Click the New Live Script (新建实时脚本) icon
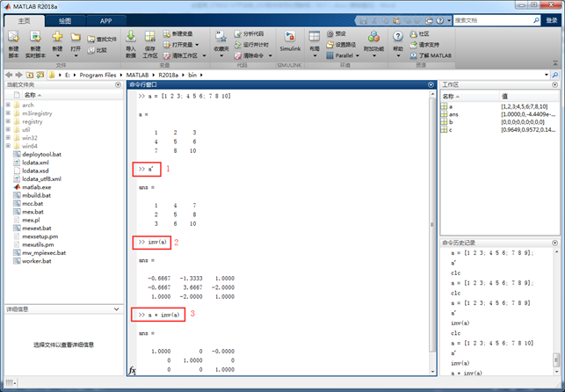This screenshot has width=565, height=392. coord(35,36)
